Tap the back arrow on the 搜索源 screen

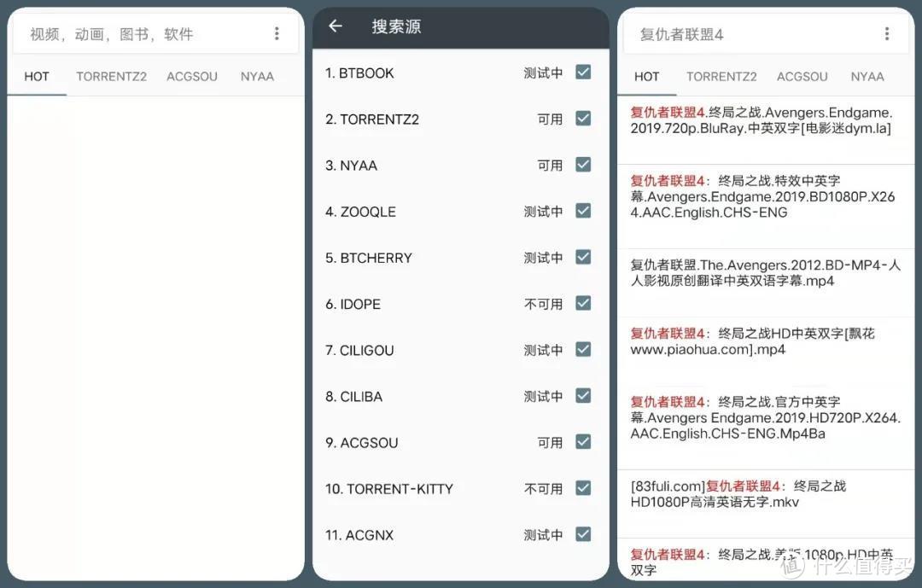(x=334, y=26)
